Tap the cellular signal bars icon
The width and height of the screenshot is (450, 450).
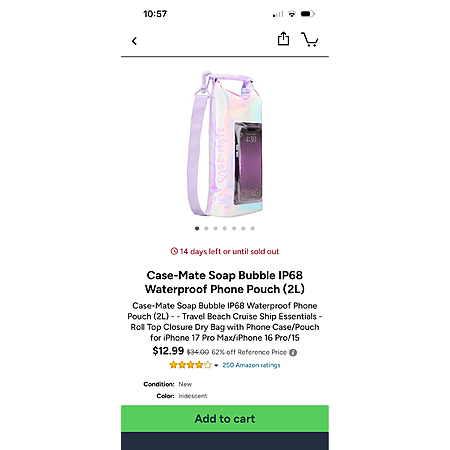[278, 14]
